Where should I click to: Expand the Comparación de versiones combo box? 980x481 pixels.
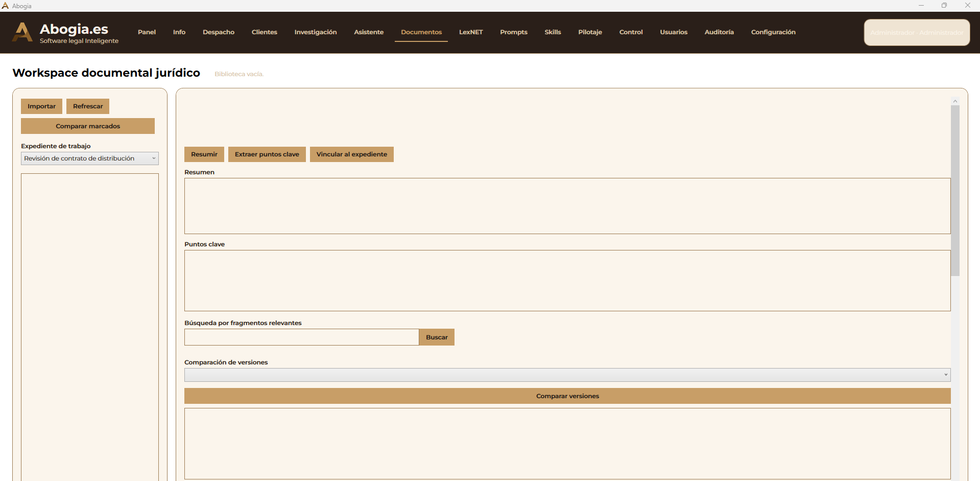coord(567,375)
